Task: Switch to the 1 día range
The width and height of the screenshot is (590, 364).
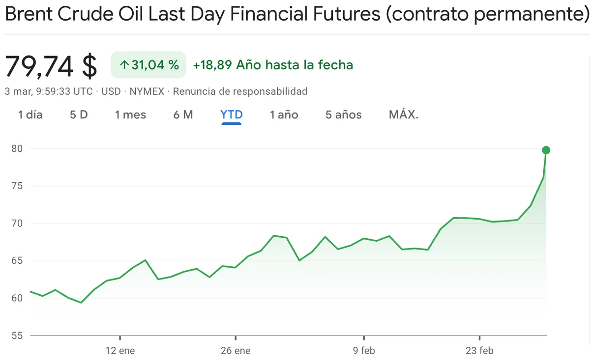Action: pos(30,115)
